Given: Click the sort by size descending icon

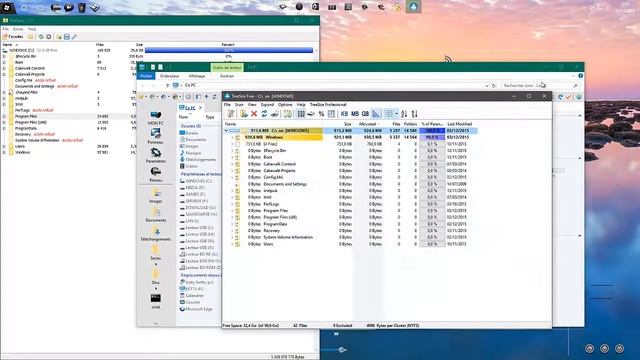Looking at the screenshot, I should (x=404, y=114).
